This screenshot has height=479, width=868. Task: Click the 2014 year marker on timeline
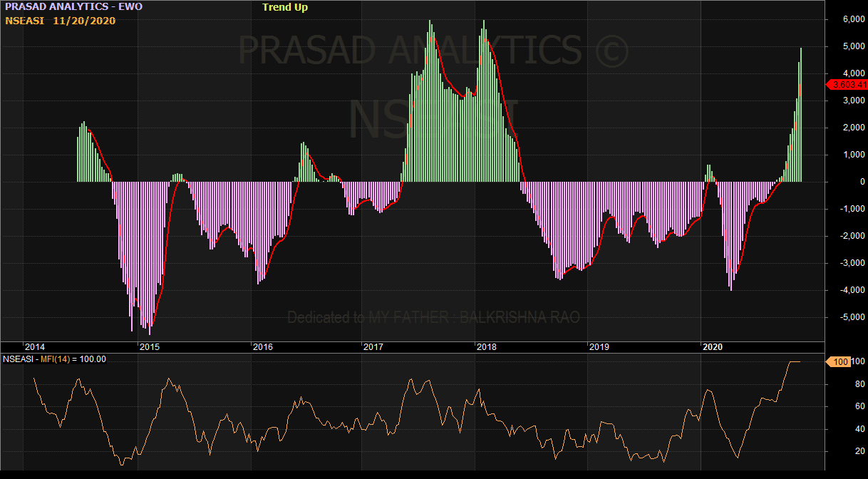coord(36,347)
